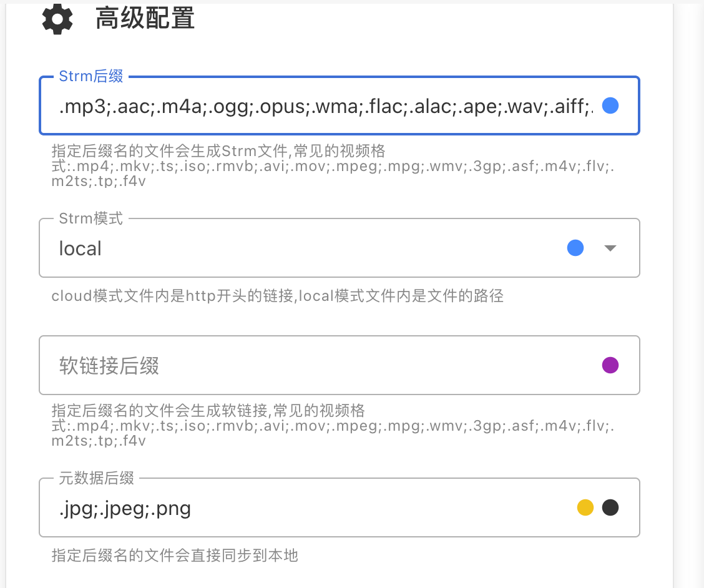Click the purple dot in 软链接后缀 field
This screenshot has width=704, height=588.
(x=610, y=365)
